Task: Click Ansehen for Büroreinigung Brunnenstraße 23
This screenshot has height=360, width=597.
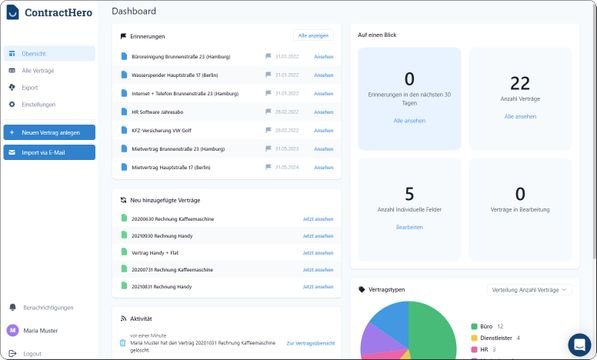Action: [x=324, y=57]
